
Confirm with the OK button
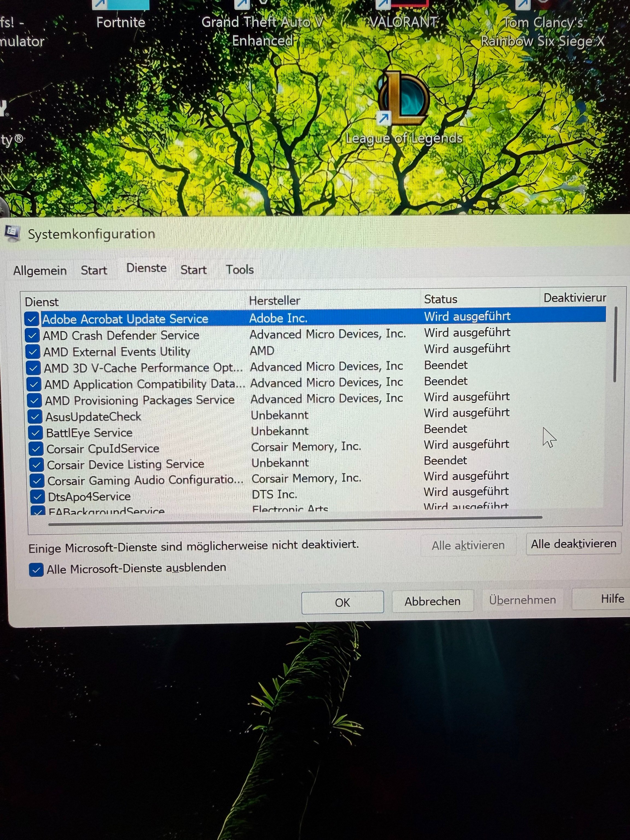[x=343, y=602]
